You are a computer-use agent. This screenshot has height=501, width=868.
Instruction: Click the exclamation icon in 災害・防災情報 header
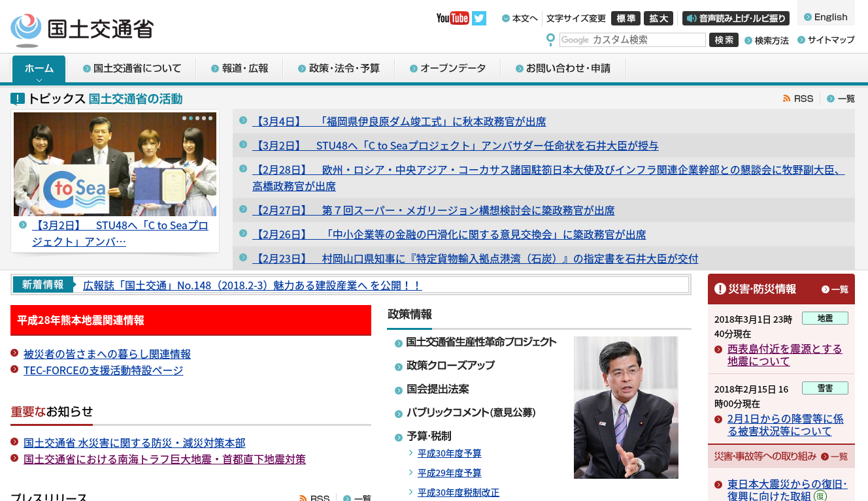pos(720,289)
